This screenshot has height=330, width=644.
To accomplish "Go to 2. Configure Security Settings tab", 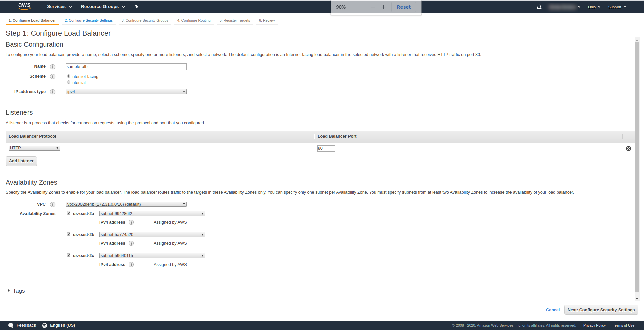I will point(89,20).
